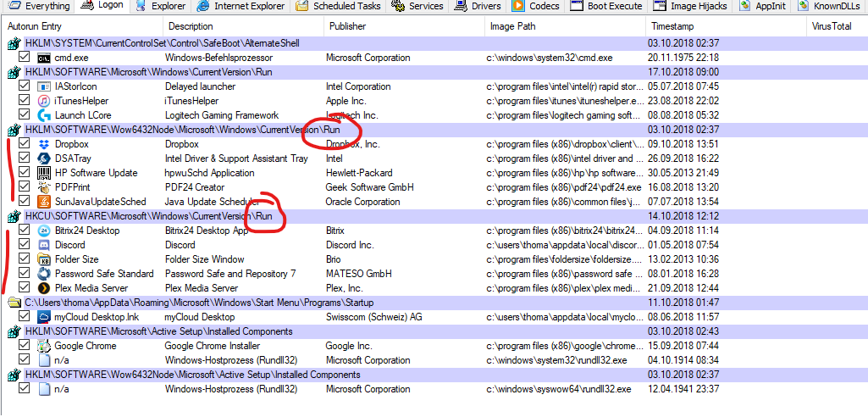Click the Plex Media Server icon
868x417 pixels.
pos(44,288)
